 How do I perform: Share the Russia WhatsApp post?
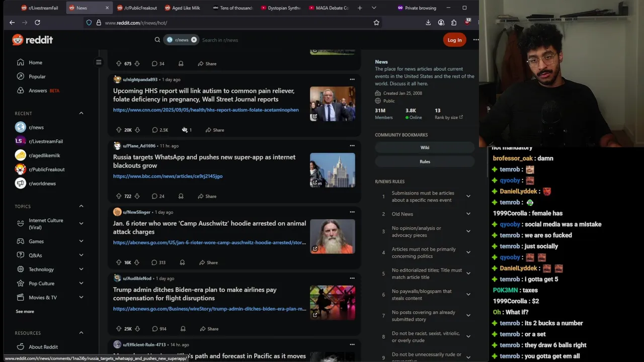207,196
